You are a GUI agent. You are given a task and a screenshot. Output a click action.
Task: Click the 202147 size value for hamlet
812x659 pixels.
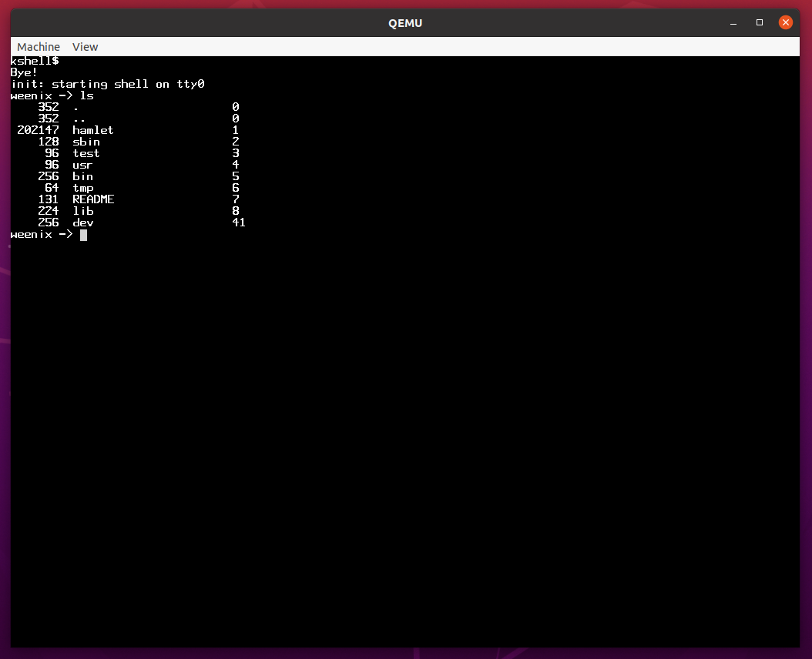(38, 130)
